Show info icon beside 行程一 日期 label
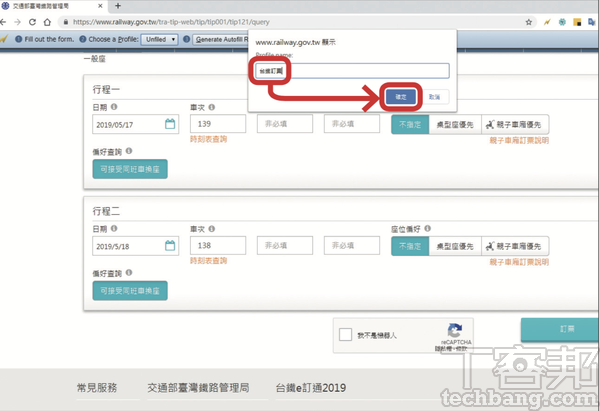The width and height of the screenshot is (600, 411). point(114,107)
